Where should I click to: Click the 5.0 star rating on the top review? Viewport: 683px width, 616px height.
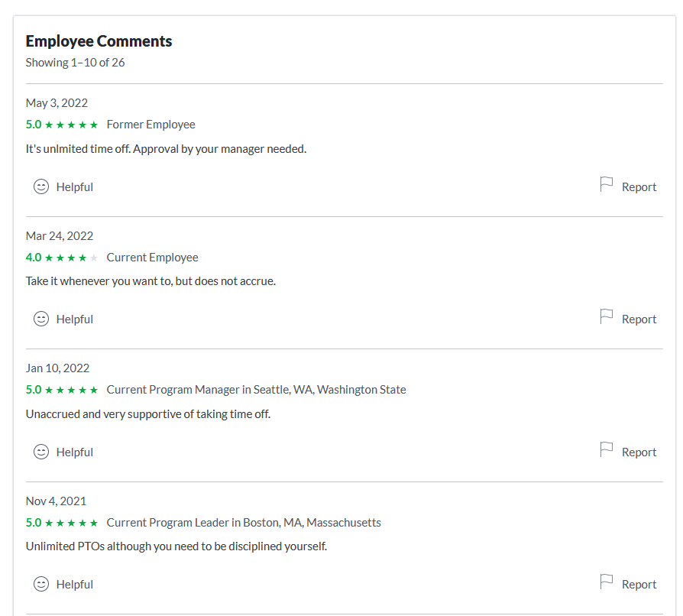(x=61, y=124)
